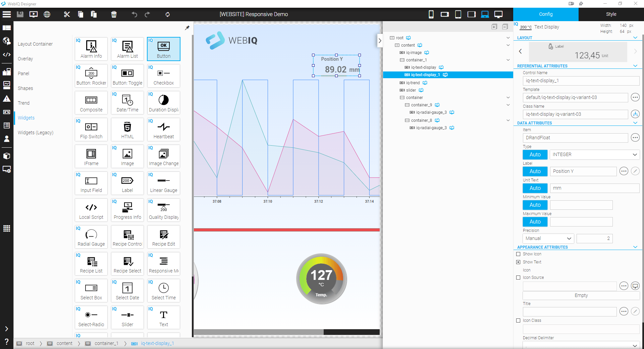Switch to the phone portrait device preview
This screenshot has height=349, width=644.
point(431,14)
